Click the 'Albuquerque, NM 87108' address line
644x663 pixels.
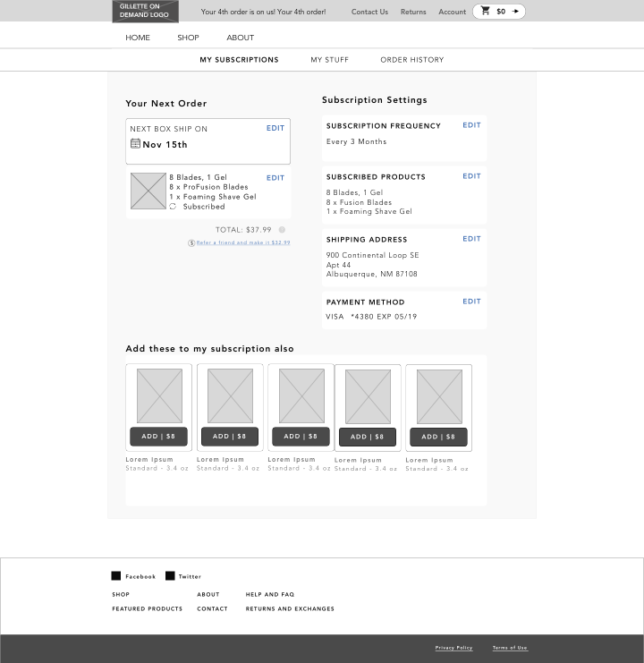372,274
